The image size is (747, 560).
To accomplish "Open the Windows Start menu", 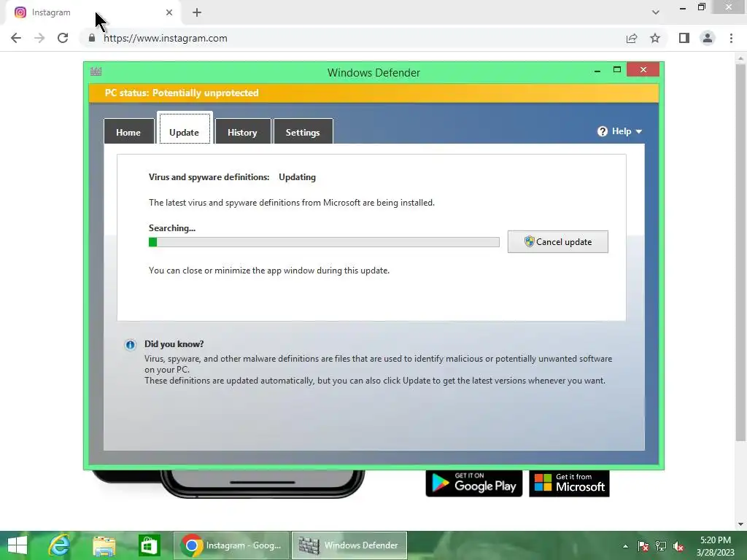I will pyautogui.click(x=18, y=545).
